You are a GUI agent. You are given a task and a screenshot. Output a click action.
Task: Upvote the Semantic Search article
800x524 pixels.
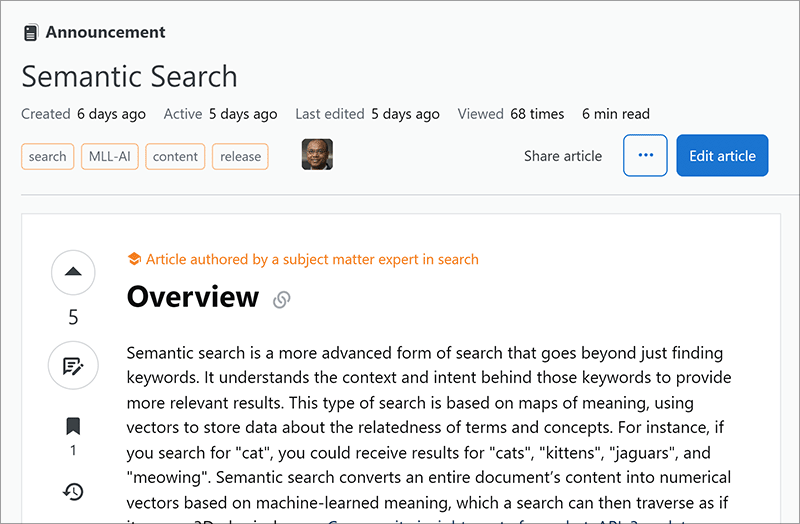coord(73,272)
